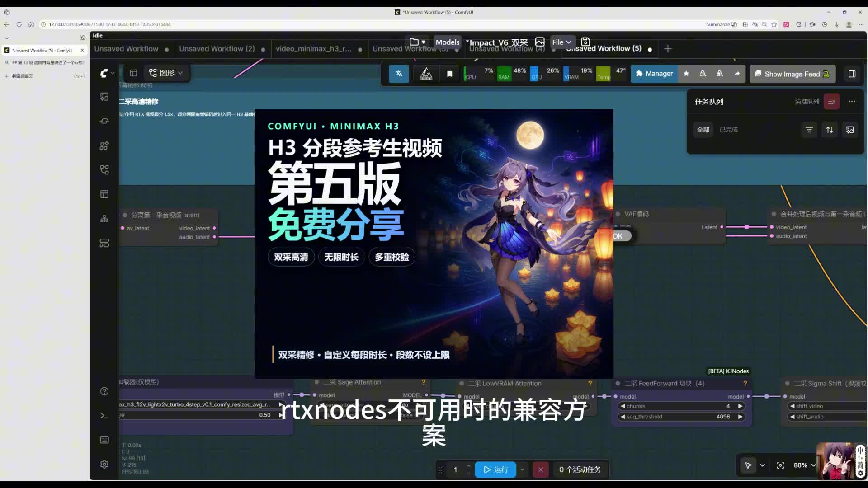Click the save disk icon near File
The height and width of the screenshot is (488, 868).
(x=585, y=42)
